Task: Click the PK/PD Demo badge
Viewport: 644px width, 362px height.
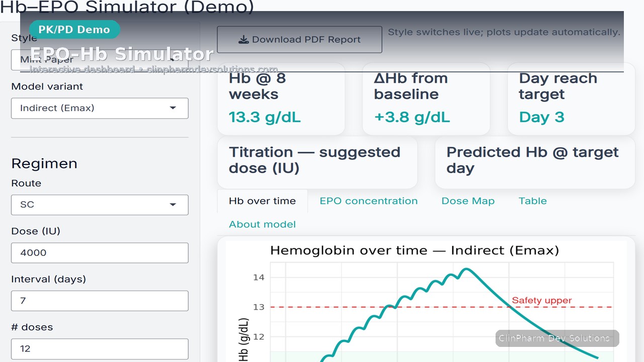Action: coord(74,30)
